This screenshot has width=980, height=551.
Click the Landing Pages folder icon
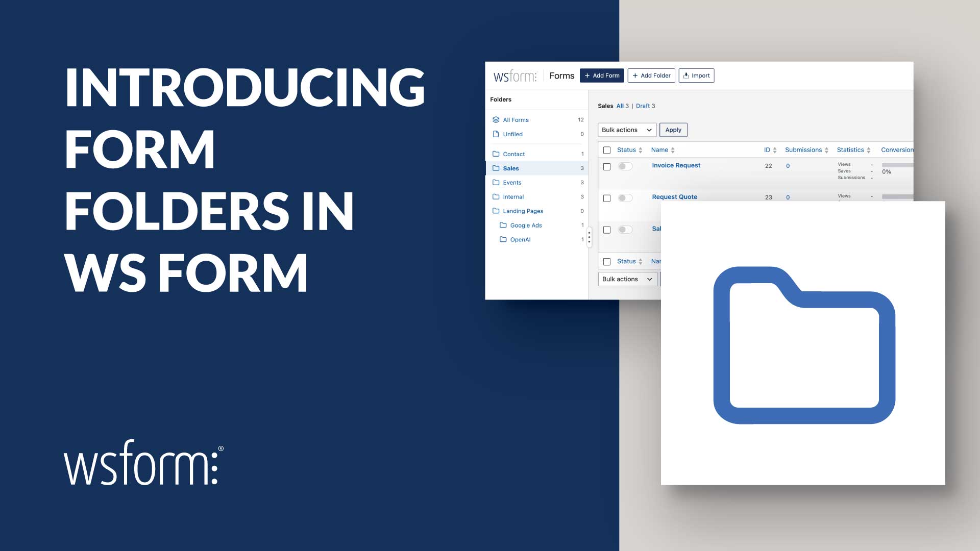point(496,211)
